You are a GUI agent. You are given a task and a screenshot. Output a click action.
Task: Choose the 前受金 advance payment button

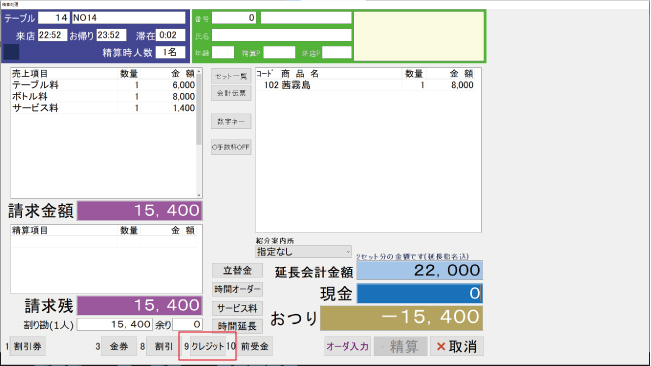[x=255, y=346]
